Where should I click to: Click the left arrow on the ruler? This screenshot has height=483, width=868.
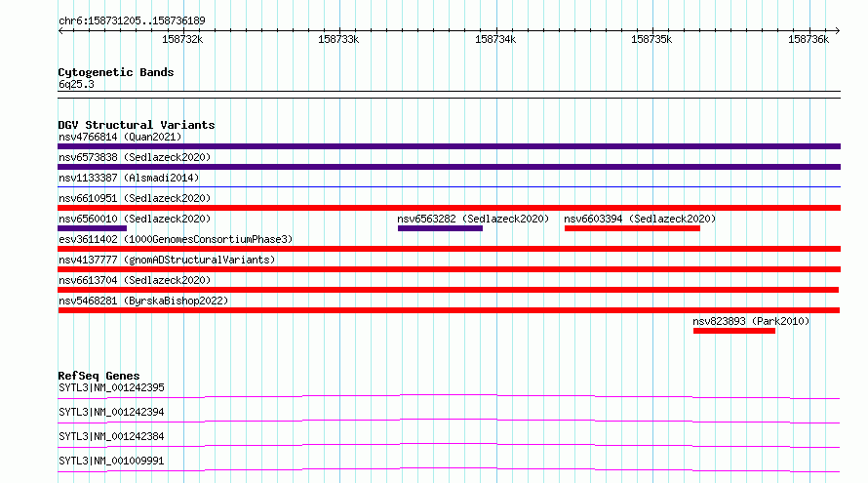click(60, 31)
